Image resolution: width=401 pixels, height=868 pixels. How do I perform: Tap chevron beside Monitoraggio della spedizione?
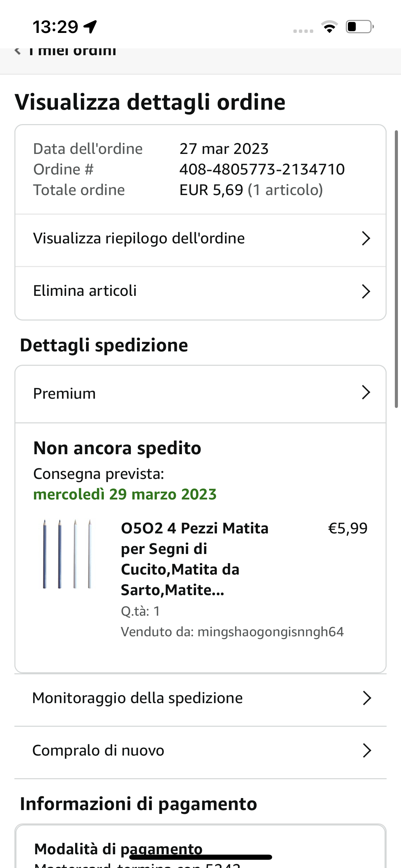(366, 698)
